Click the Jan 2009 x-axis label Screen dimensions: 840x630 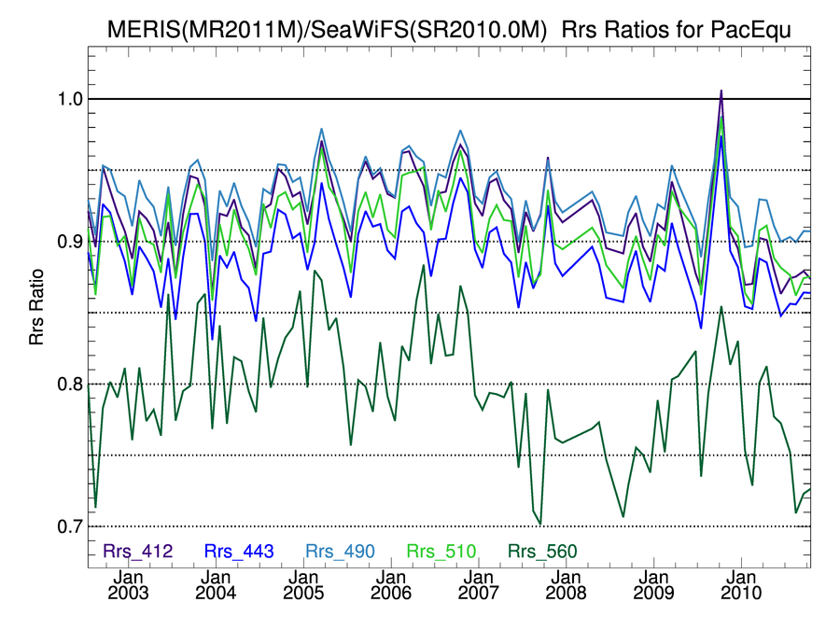pos(653,585)
